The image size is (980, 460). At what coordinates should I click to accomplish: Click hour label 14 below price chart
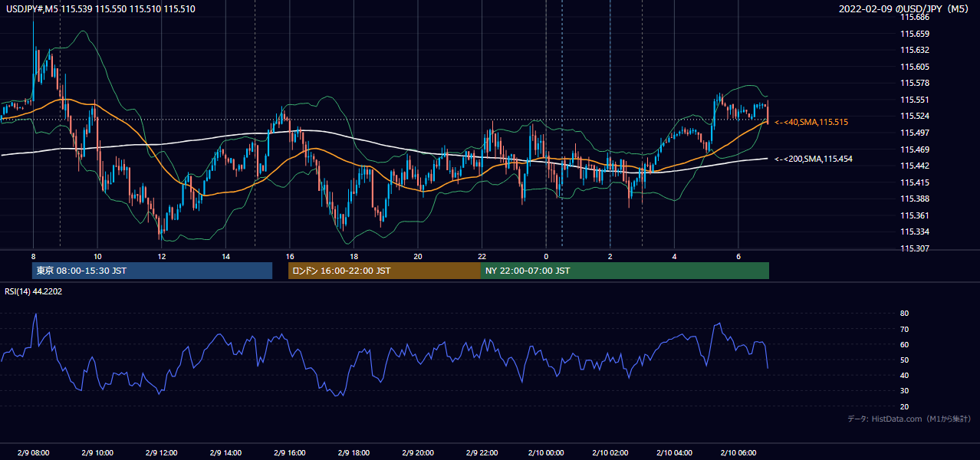[225, 256]
